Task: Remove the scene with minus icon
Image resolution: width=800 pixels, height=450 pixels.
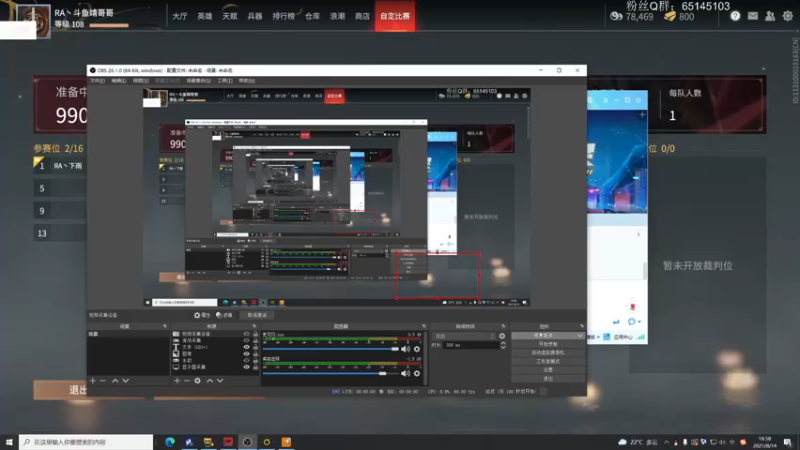Action: (103, 381)
